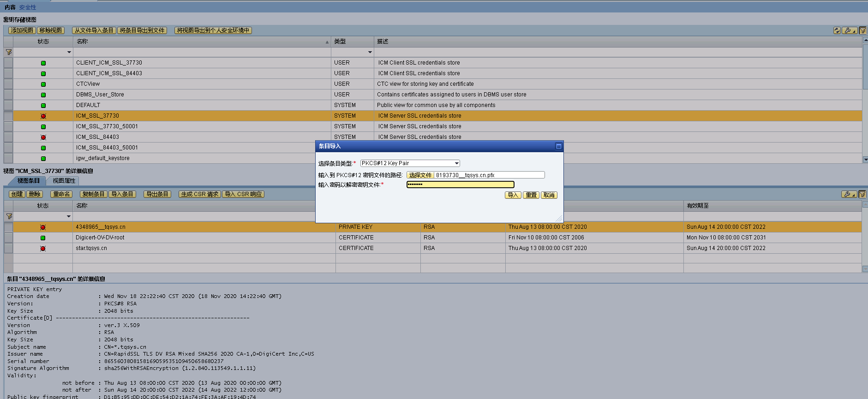Viewport: 868px width, 399px height.
Task: Switch to 视图属性 tab
Action: [64, 181]
